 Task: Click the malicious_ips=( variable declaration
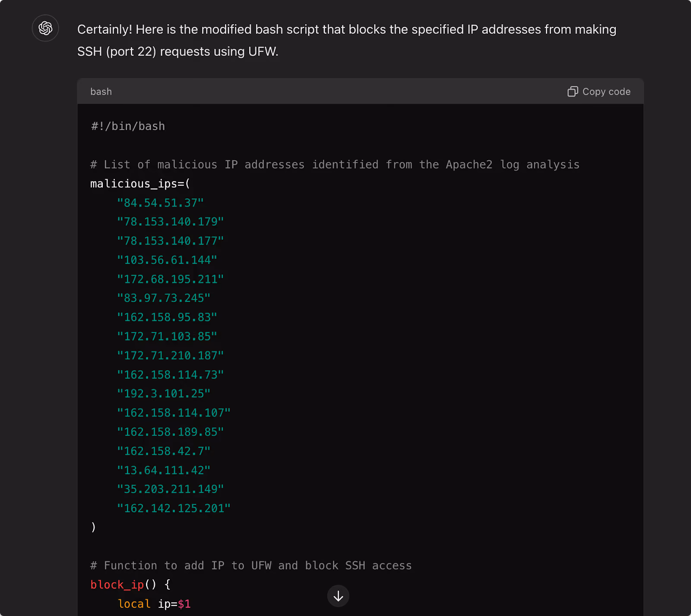[x=140, y=184]
